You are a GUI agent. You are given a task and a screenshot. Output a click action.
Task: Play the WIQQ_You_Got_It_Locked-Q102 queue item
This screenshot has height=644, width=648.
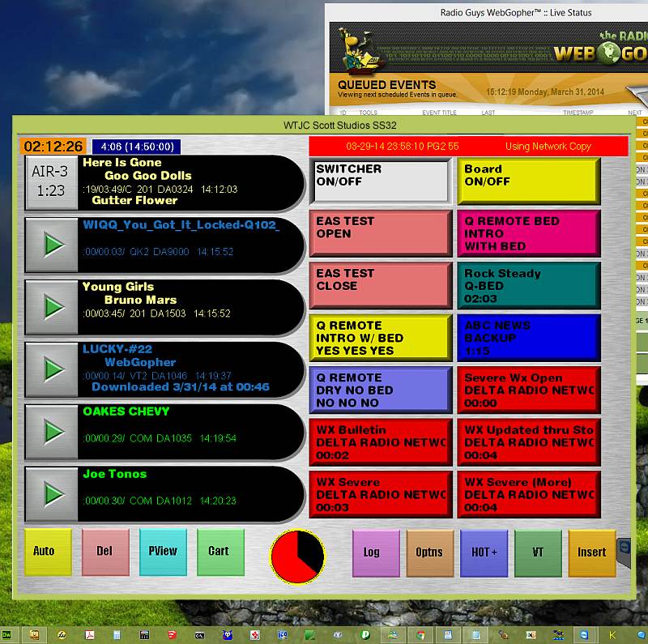pyautogui.click(x=53, y=245)
